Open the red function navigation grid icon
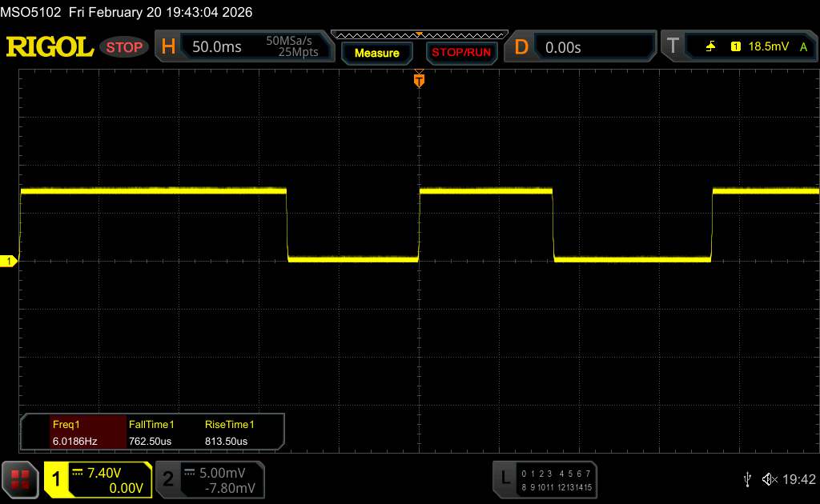 tap(21, 479)
